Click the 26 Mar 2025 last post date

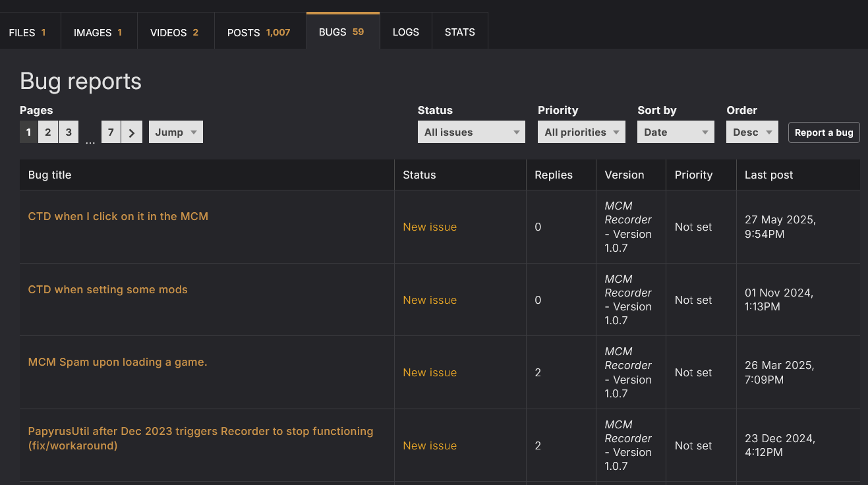click(x=780, y=372)
